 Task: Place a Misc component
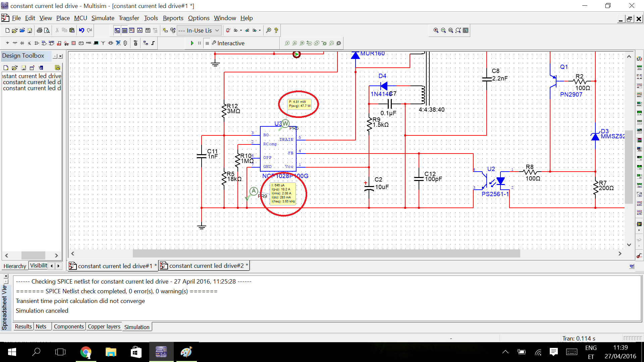(x=89, y=43)
